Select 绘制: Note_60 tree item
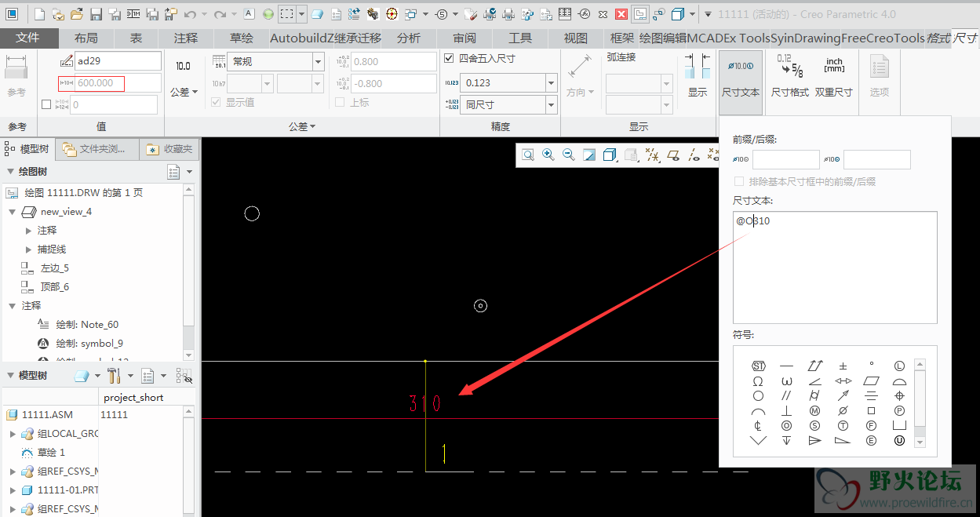The height and width of the screenshot is (517, 980). click(x=87, y=325)
